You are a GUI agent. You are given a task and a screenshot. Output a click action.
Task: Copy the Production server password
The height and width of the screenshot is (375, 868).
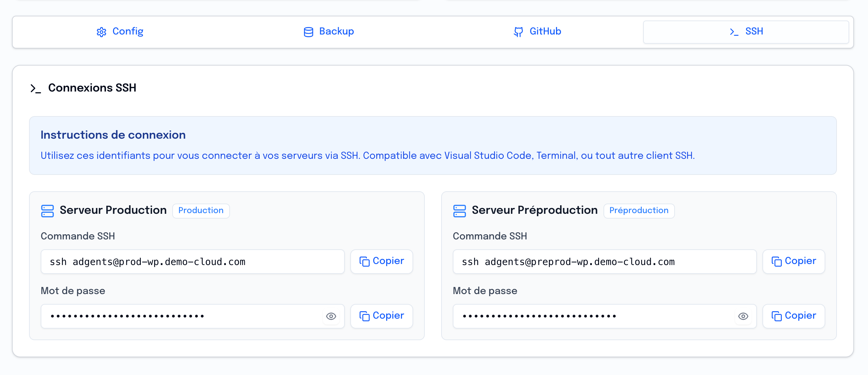click(x=381, y=316)
